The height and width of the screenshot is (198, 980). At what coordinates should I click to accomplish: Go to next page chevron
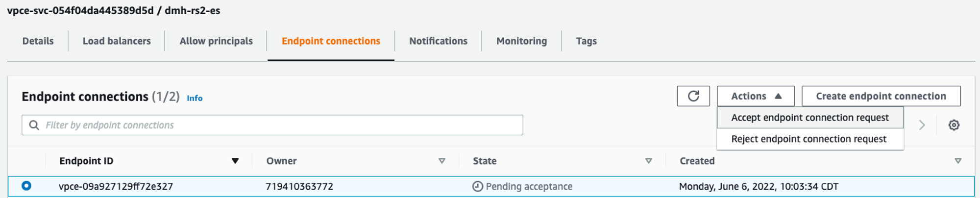(x=922, y=125)
